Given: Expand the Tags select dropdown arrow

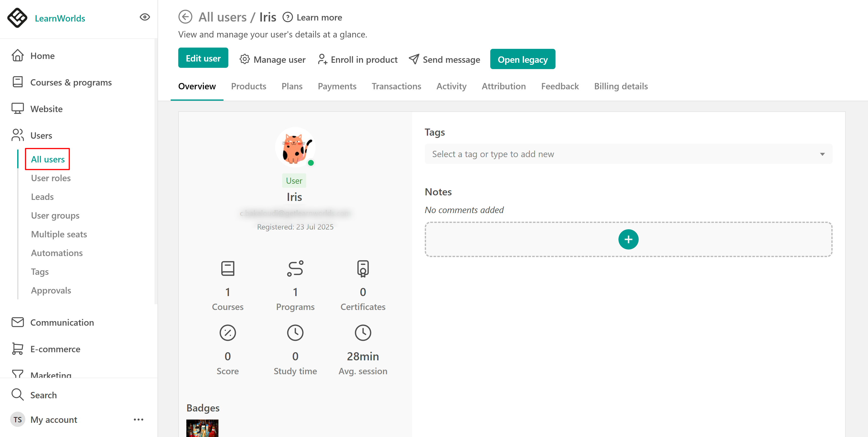Looking at the screenshot, I should (x=822, y=154).
